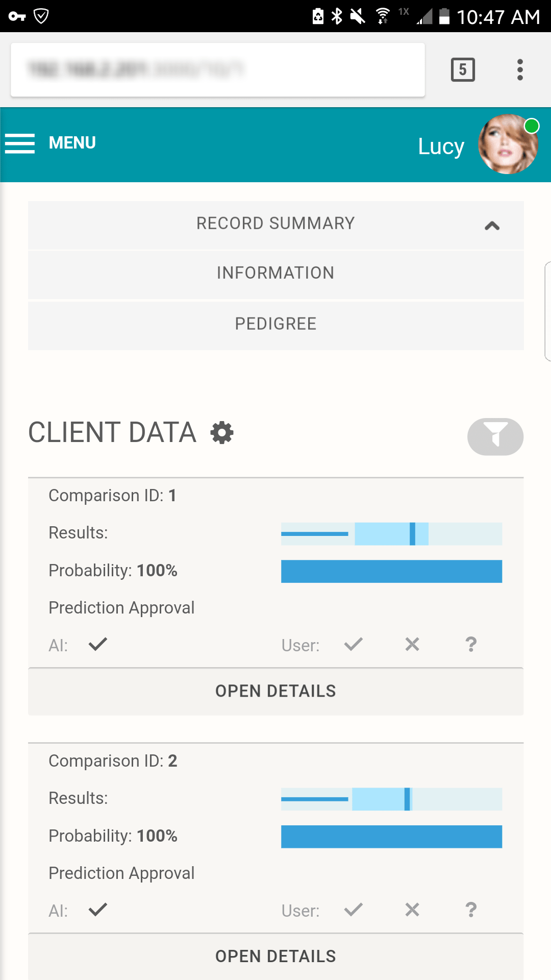Viewport: 551px width, 980px height.
Task: Select the Information tab
Action: 276,274
